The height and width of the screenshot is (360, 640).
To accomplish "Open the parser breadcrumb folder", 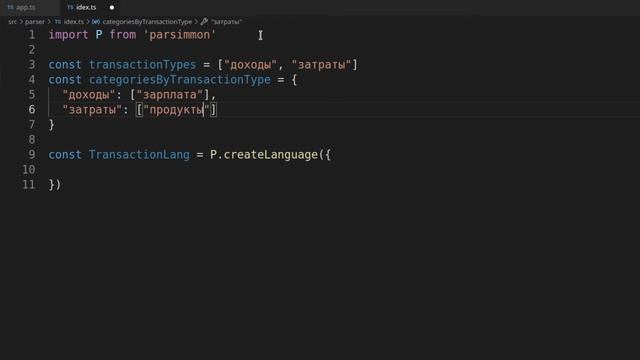I will click(35, 22).
